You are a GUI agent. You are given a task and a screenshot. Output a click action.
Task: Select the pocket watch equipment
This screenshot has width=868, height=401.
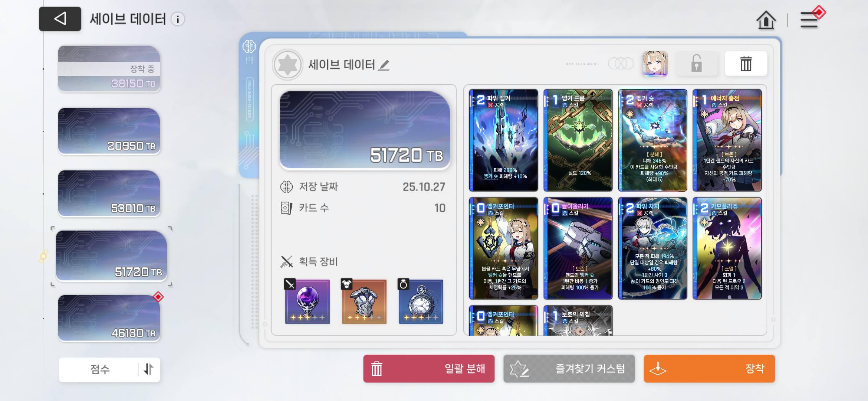[x=421, y=301]
